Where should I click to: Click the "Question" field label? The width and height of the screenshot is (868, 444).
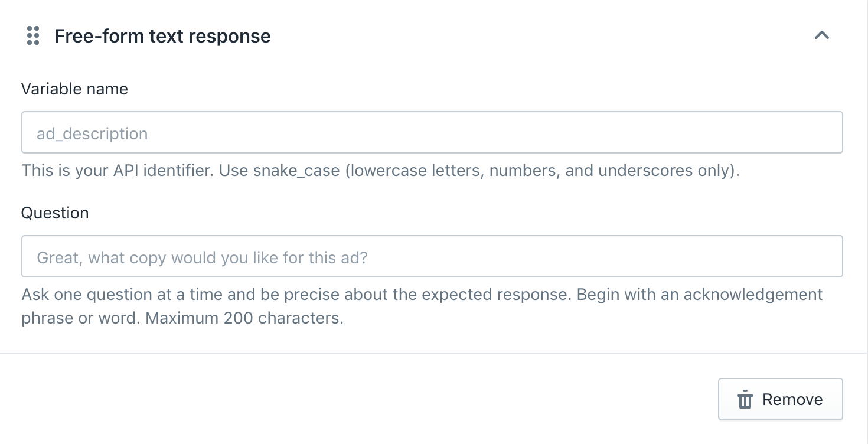tap(55, 213)
